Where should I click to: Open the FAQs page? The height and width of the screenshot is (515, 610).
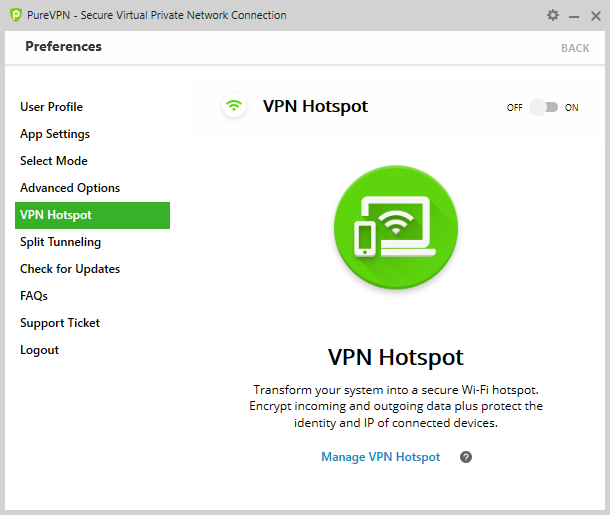pos(34,296)
